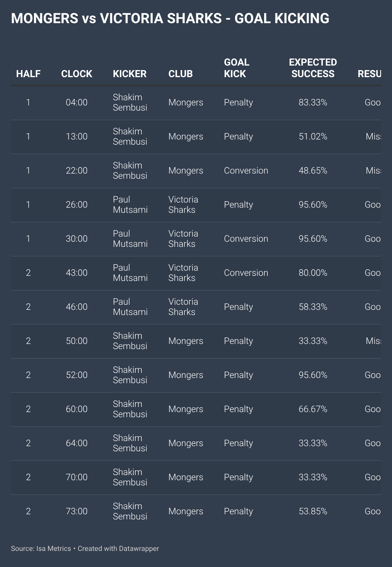Click Victoria Sharks in the 43:00 row

[x=183, y=273]
